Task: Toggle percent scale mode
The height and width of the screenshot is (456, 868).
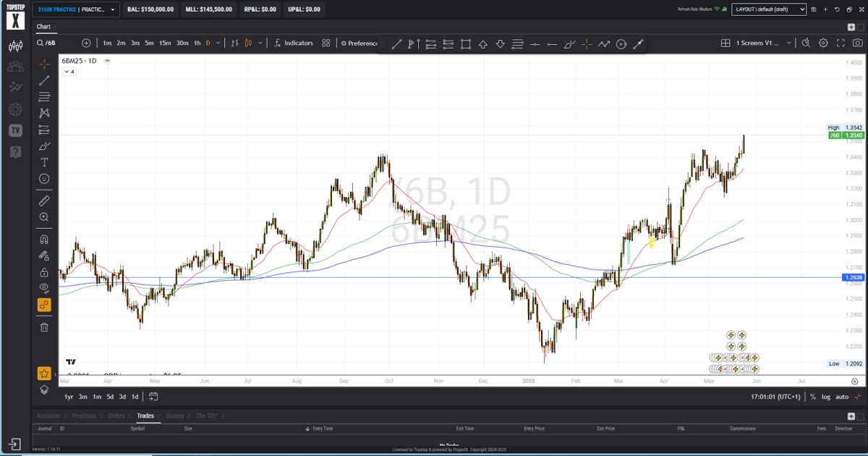Action: coord(813,397)
